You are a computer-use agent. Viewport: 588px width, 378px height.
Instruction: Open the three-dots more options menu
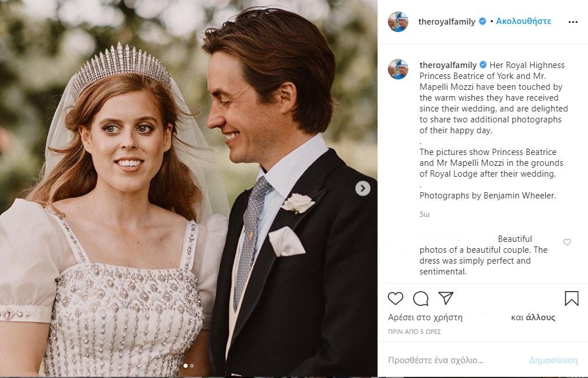click(573, 22)
